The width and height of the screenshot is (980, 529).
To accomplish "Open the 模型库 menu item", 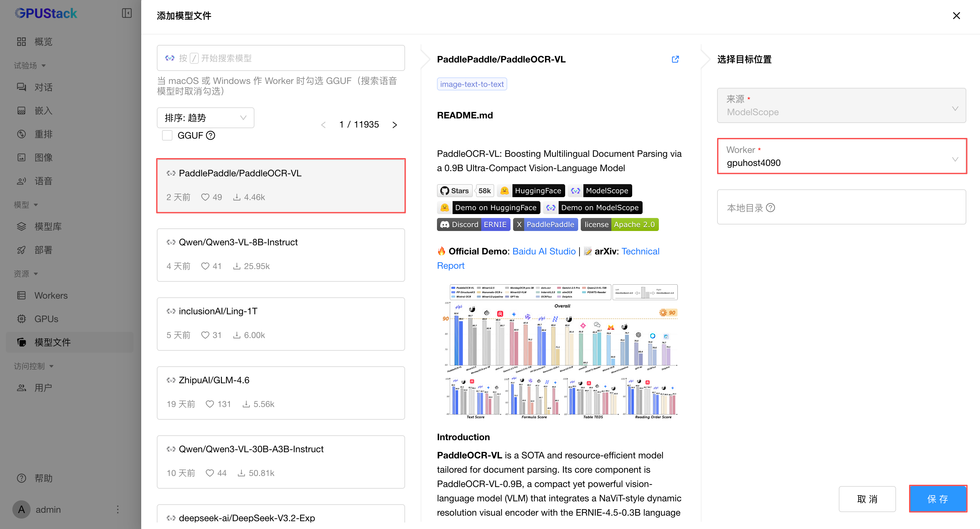I will (x=48, y=226).
